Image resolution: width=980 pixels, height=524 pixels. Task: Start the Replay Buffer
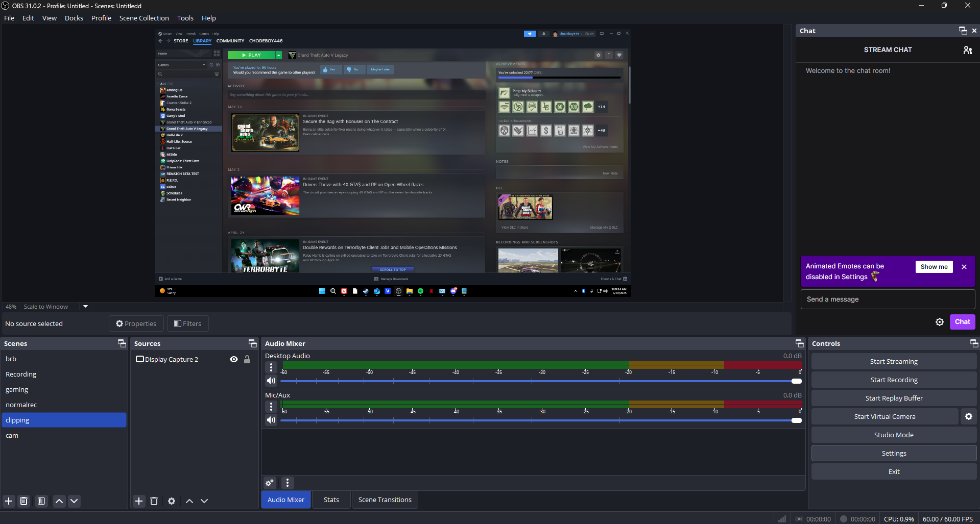click(894, 398)
